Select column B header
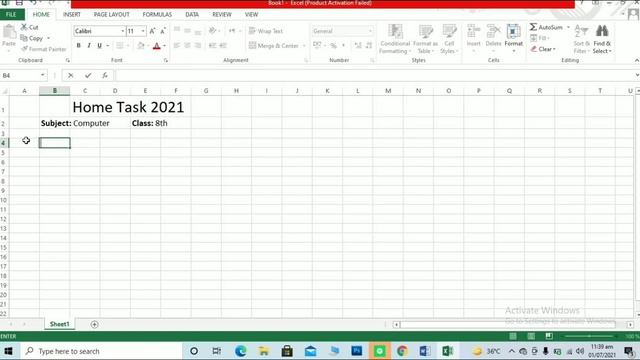Screen dimensions: 640x360 coord(54,91)
